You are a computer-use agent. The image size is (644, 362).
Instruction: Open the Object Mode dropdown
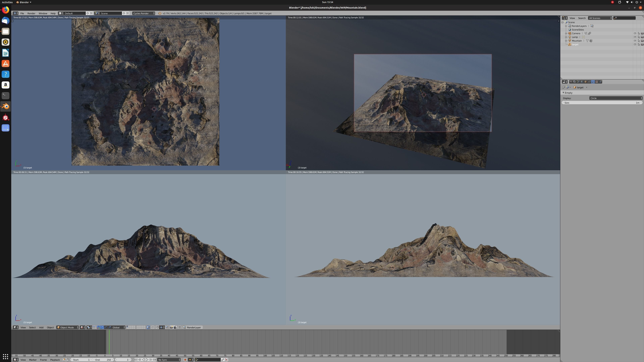tap(67, 327)
